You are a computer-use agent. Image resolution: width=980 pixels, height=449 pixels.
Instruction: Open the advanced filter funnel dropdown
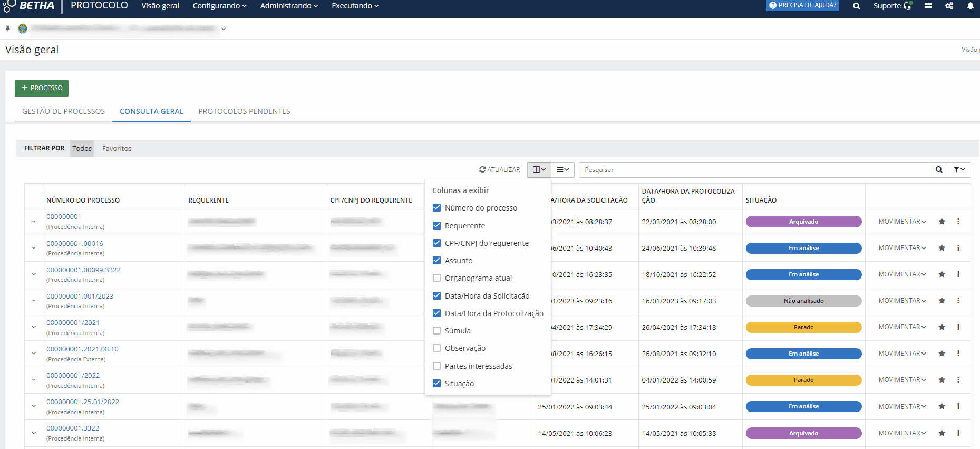click(959, 170)
